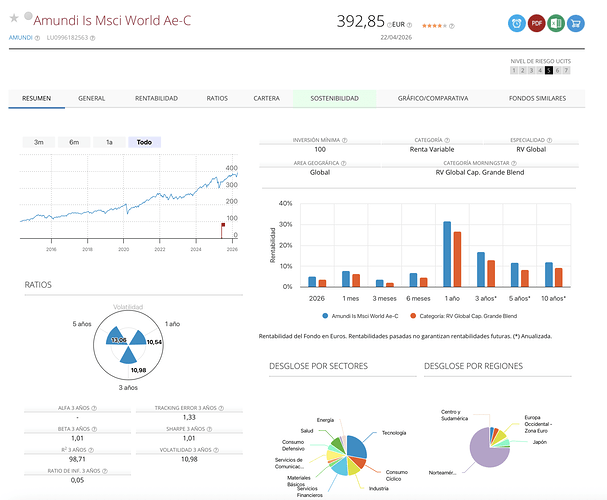The height and width of the screenshot is (500, 607).
Task: Click the Salud sector label
Action: pyautogui.click(x=307, y=431)
